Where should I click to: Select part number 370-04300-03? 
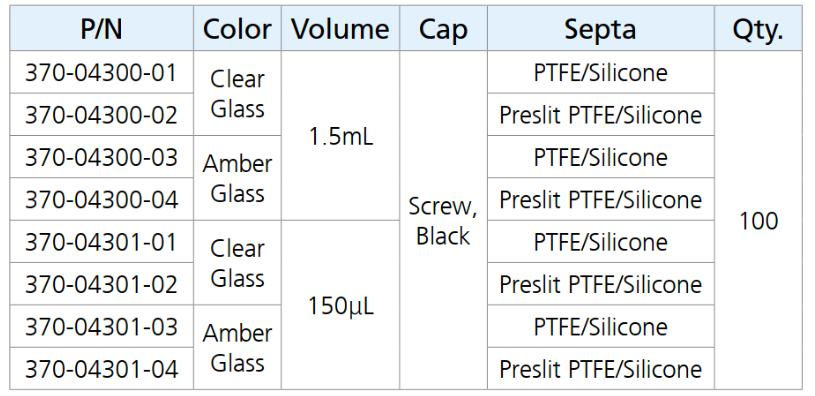(x=101, y=157)
